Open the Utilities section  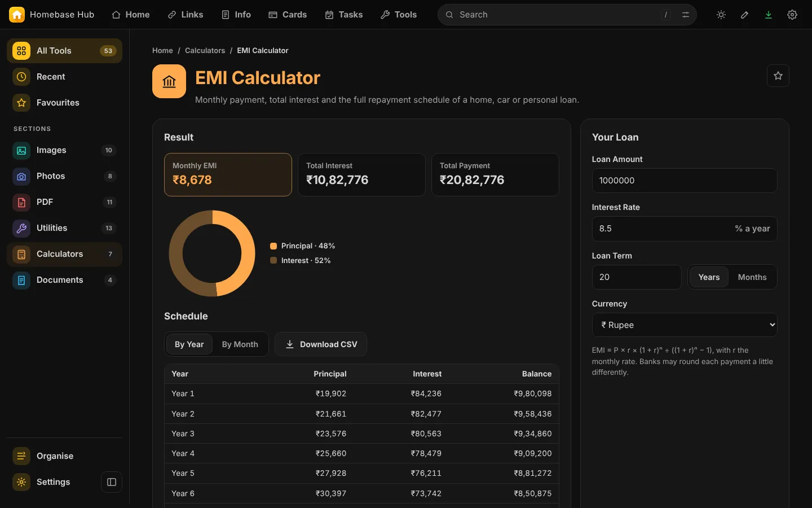click(x=64, y=228)
